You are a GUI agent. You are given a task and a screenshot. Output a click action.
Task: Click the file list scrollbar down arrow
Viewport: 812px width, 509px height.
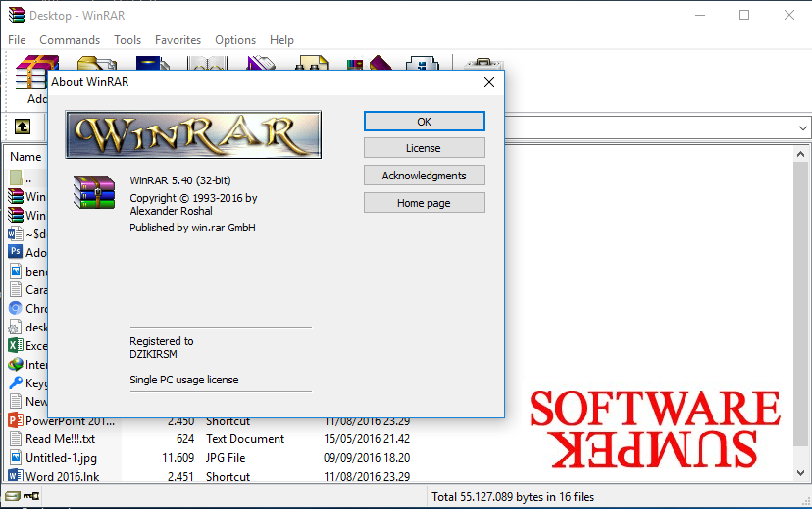click(800, 473)
